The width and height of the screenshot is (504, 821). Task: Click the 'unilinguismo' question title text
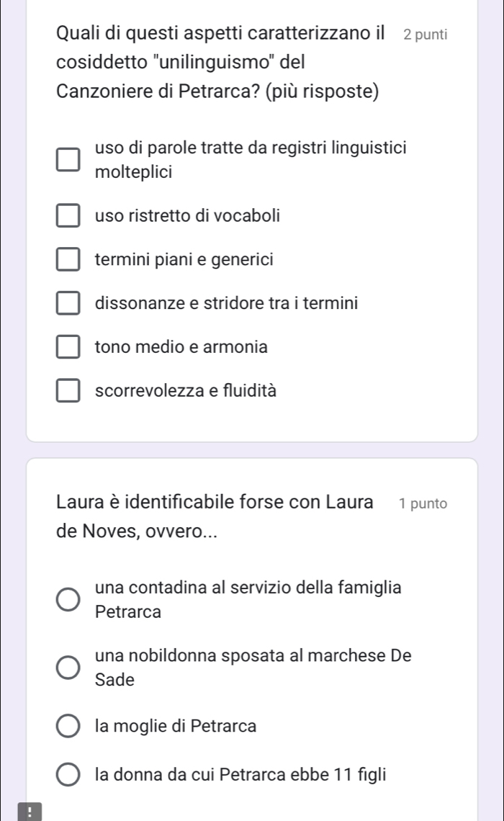tap(220, 63)
